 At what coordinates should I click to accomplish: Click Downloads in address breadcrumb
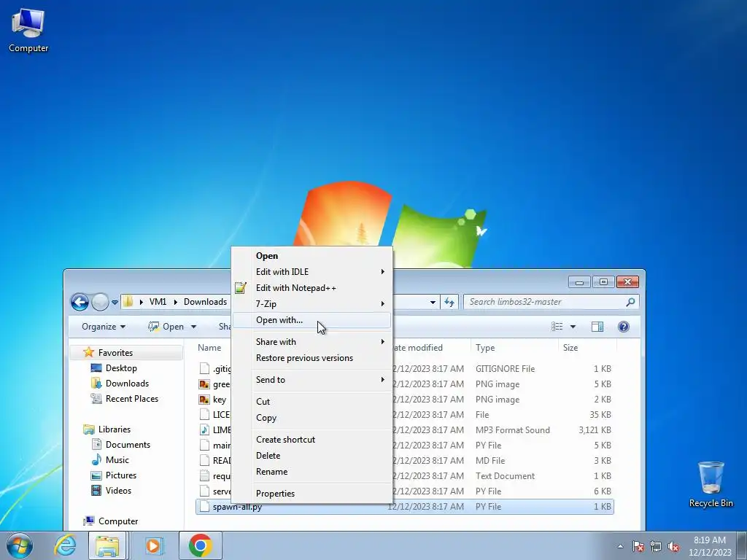click(x=205, y=302)
